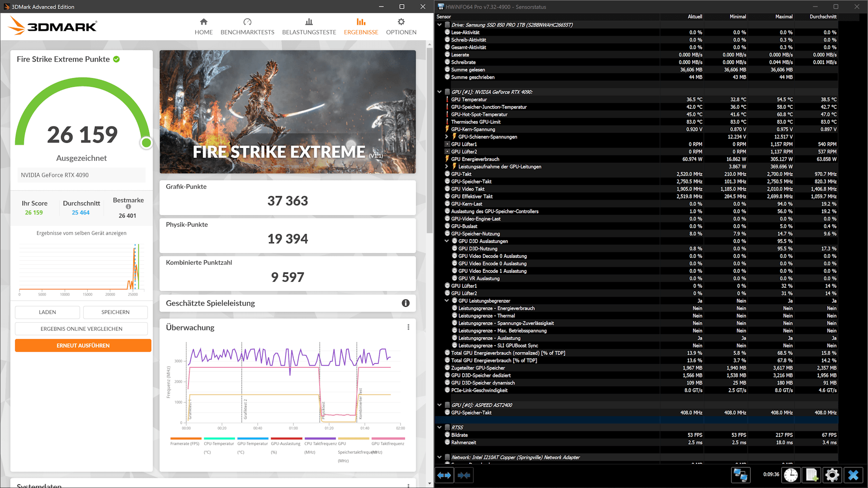Screen dimensions: 868x488
Task: Open the remote network monitoring icon
Action: click(741, 475)
